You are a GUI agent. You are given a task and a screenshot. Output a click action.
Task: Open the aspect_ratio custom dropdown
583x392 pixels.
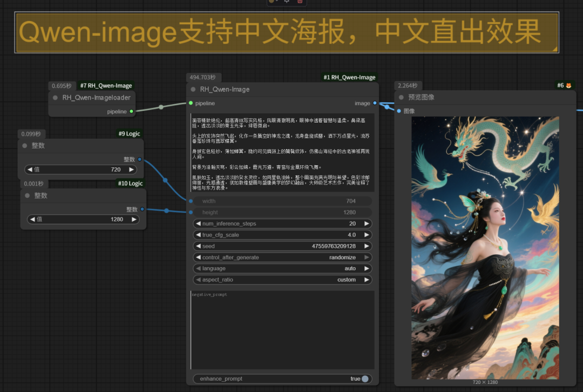282,279
